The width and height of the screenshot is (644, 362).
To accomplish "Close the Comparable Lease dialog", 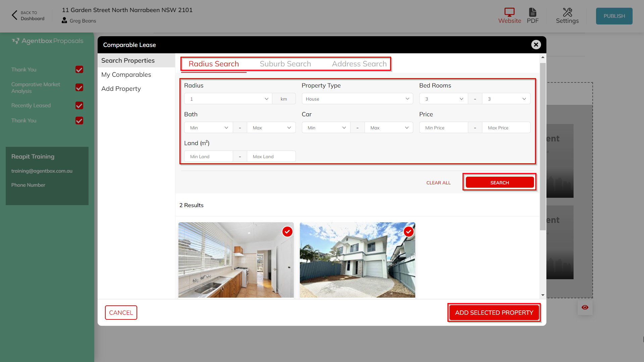I will (x=536, y=45).
